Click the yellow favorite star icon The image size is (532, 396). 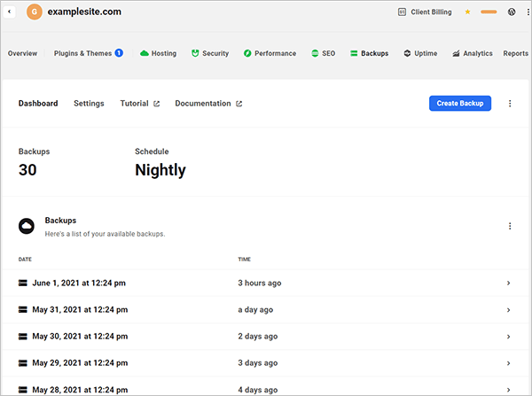tap(467, 12)
